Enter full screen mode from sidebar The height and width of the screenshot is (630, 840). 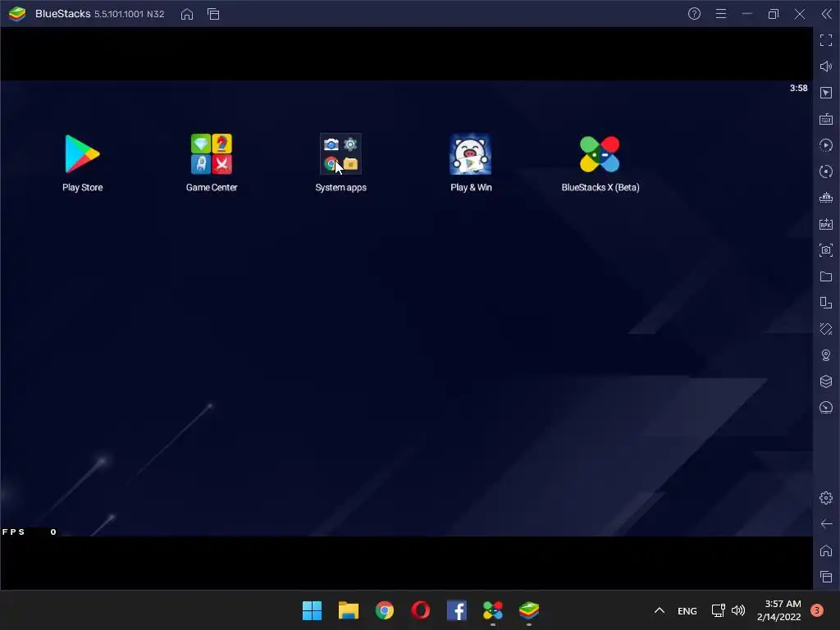(826, 40)
